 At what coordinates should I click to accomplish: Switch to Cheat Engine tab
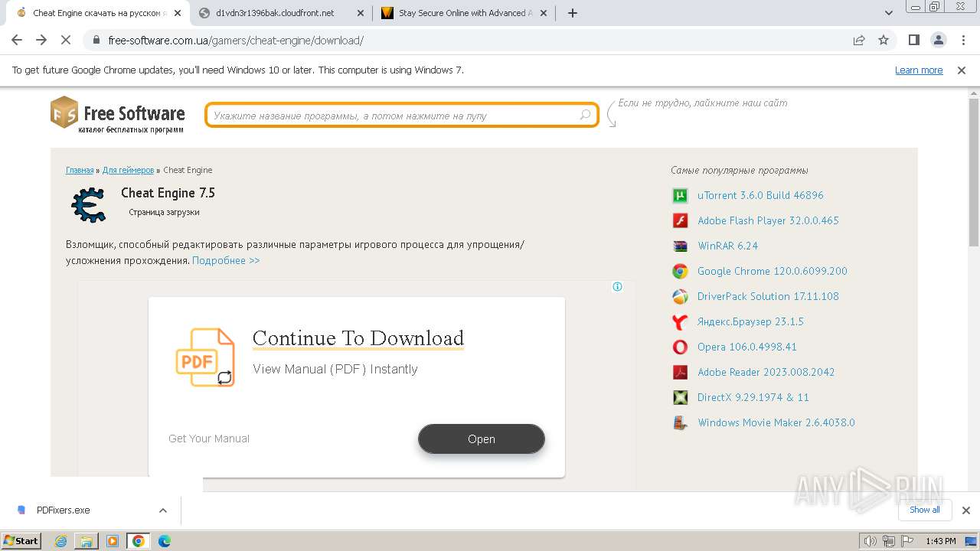100,13
